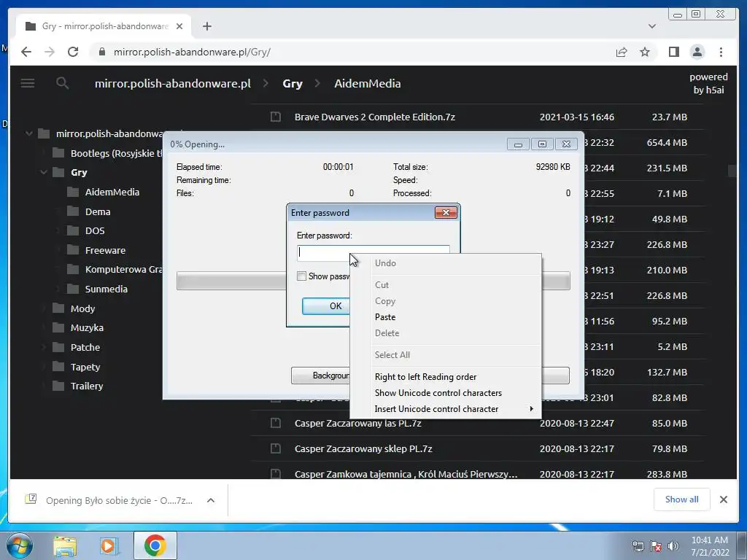This screenshot has width=747, height=560.
Task: Click the page vertical scrollbar thumb
Action: (732, 171)
